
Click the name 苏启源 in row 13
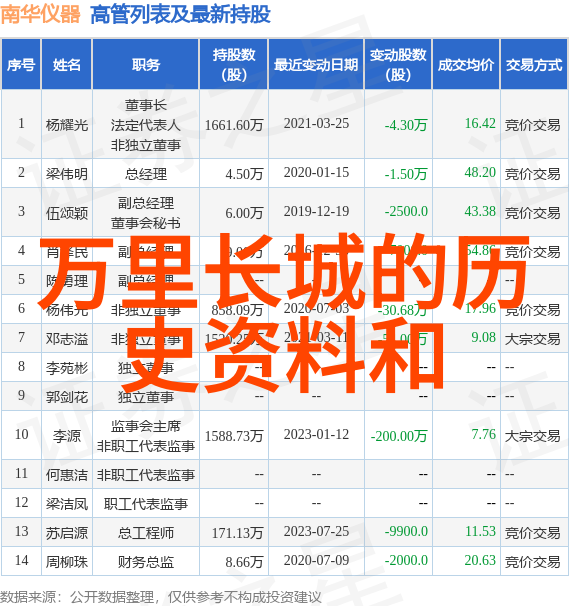[x=66, y=533]
